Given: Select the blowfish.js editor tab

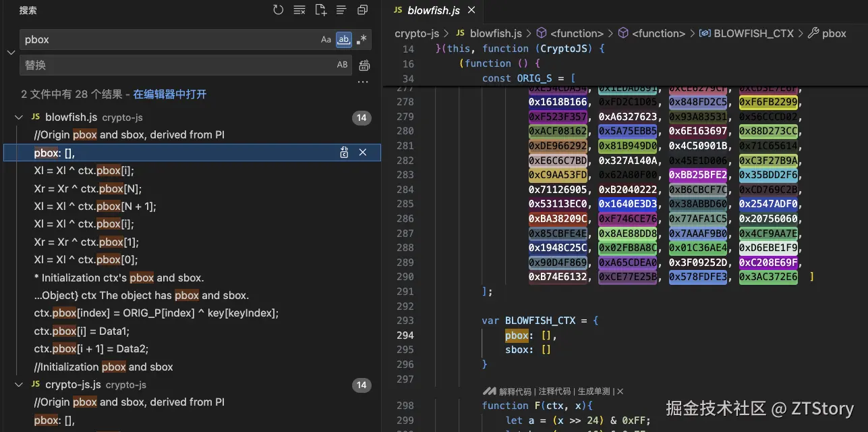Looking at the screenshot, I should (x=433, y=10).
